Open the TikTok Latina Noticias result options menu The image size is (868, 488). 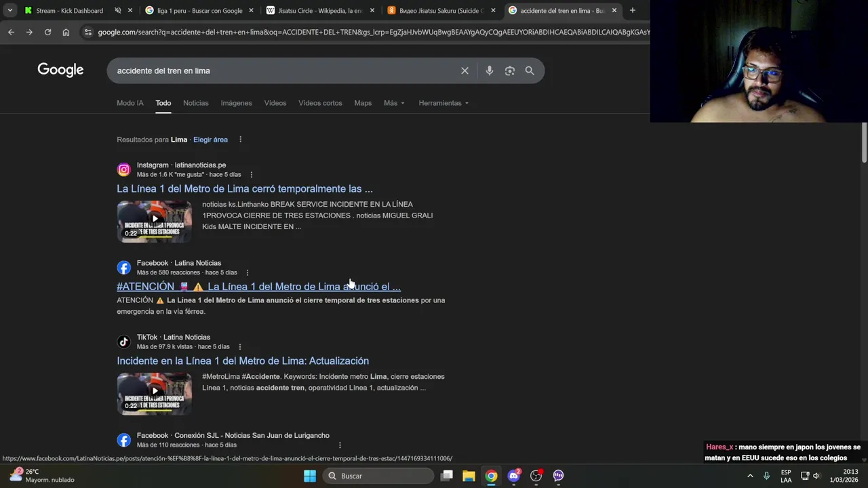click(239, 347)
